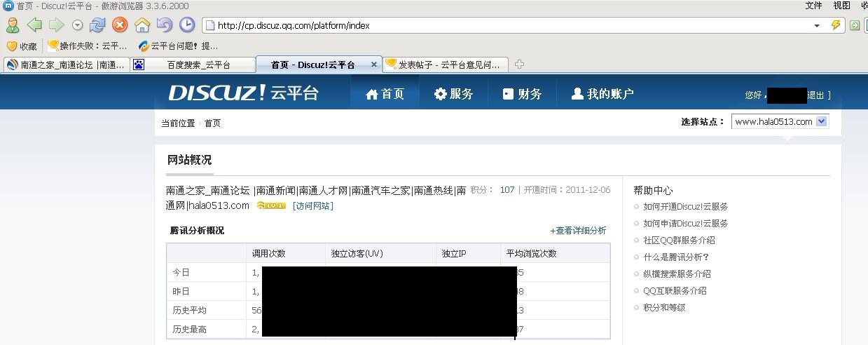The height and width of the screenshot is (345, 868).
Task: Open the 文件 menu
Action: coord(813,6)
